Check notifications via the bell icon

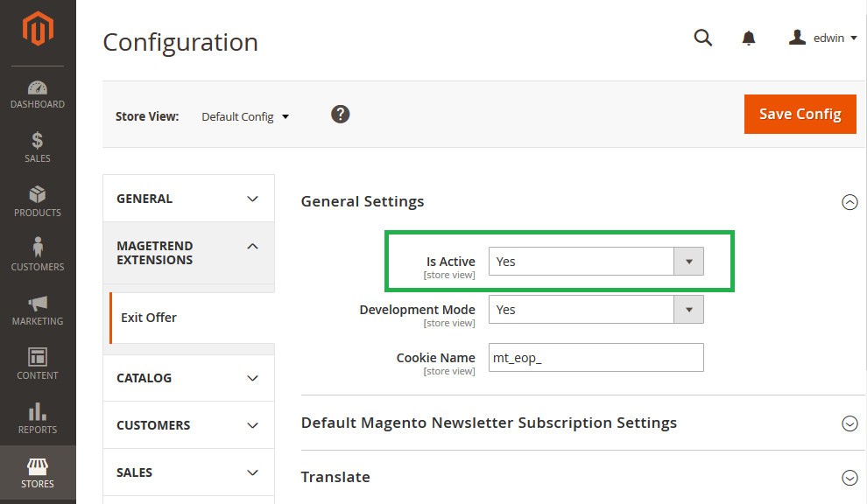(749, 38)
